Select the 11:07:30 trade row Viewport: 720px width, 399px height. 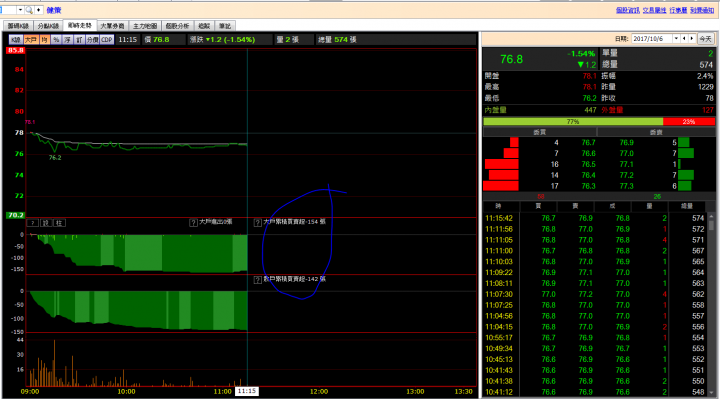tap(595, 294)
